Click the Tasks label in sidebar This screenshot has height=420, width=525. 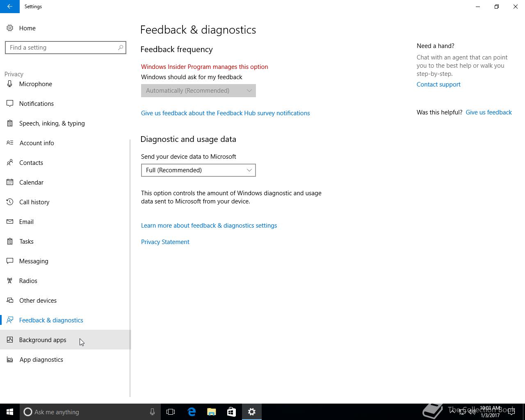26,242
